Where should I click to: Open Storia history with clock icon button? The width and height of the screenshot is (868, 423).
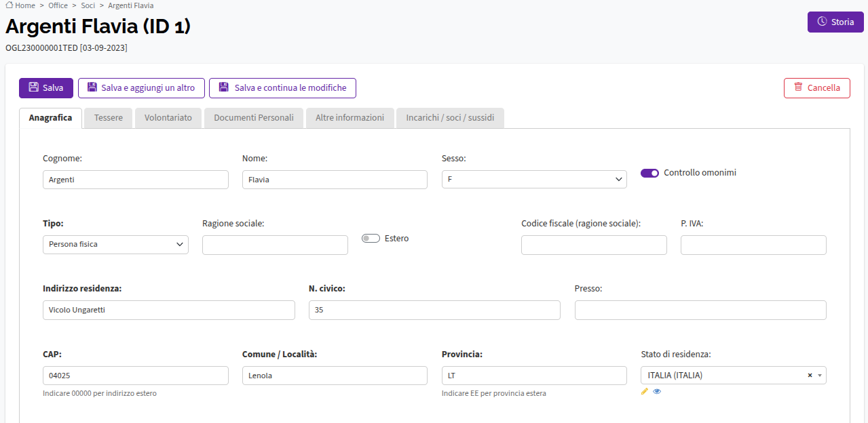point(835,22)
